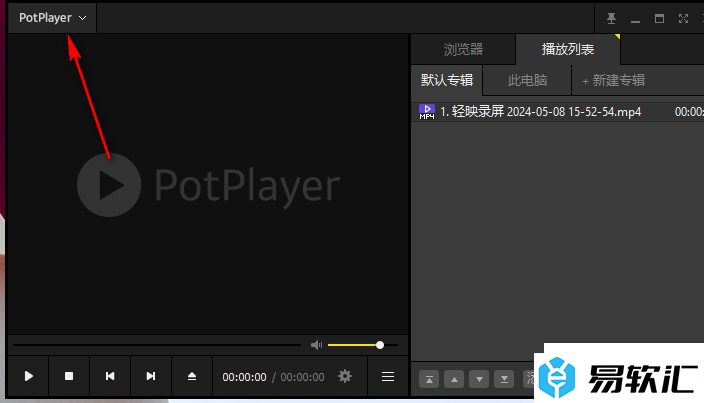Image resolution: width=704 pixels, height=403 pixels.
Task: Select playlist item 轻映录屏 2024-05-08 15-52-54.mp4
Action: click(x=558, y=112)
